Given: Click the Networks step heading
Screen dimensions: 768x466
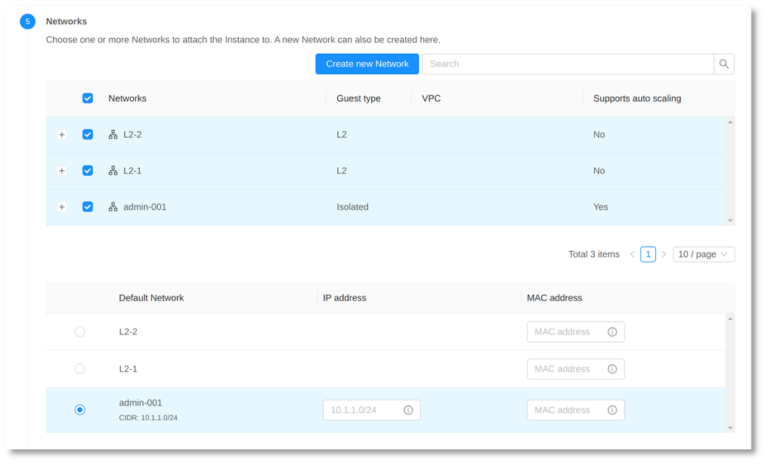Looking at the screenshot, I should click(66, 22).
